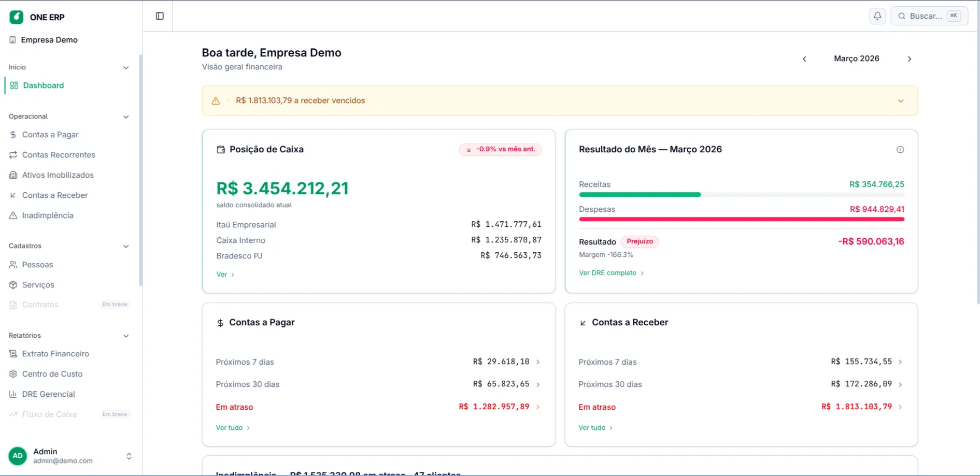The height and width of the screenshot is (476, 980).
Task: Open Ativos Imobilizados from the sidebar
Action: coord(58,175)
